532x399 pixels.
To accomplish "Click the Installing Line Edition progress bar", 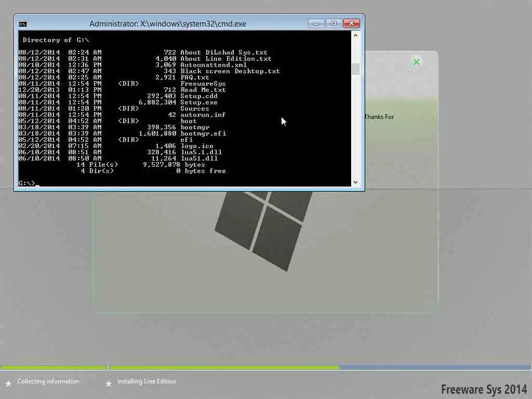I will coord(320,367).
